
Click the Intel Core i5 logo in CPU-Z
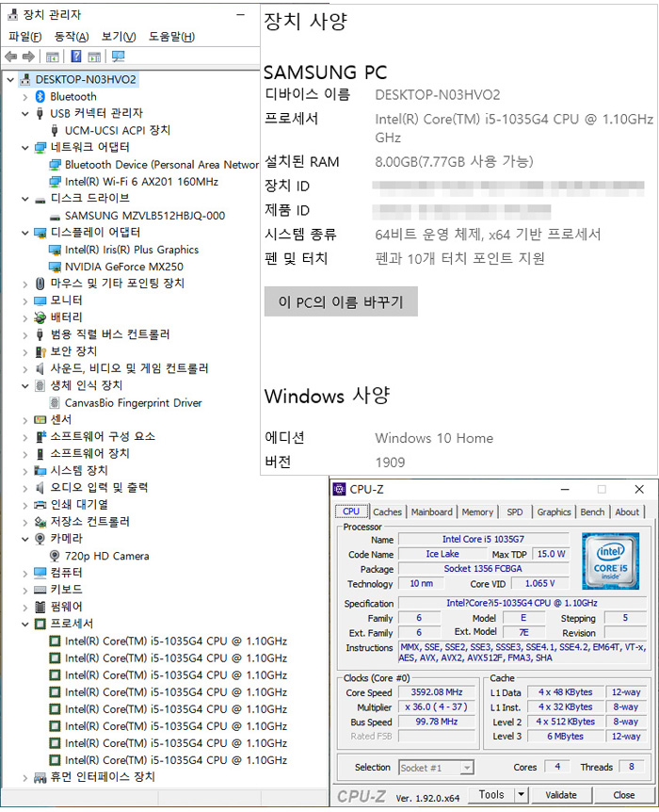click(610, 560)
